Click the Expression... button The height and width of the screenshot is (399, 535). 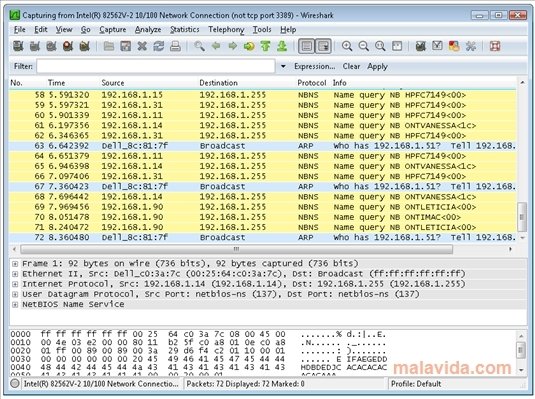click(315, 66)
